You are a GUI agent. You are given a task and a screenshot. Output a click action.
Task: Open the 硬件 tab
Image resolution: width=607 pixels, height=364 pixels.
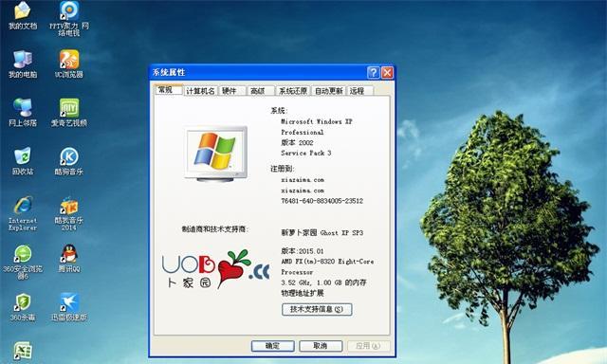(x=232, y=91)
